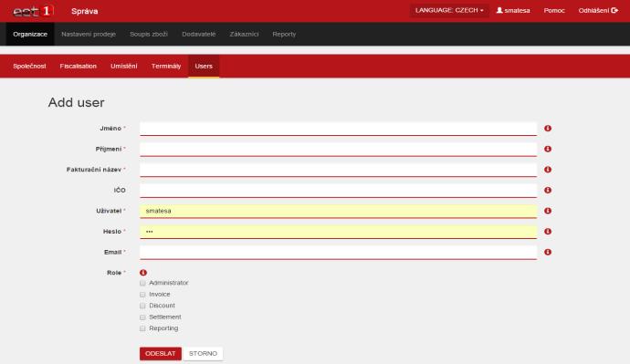Screen dimensions: 630x364
Task: Tick the Invoice role checkbox
Action: click(x=142, y=295)
